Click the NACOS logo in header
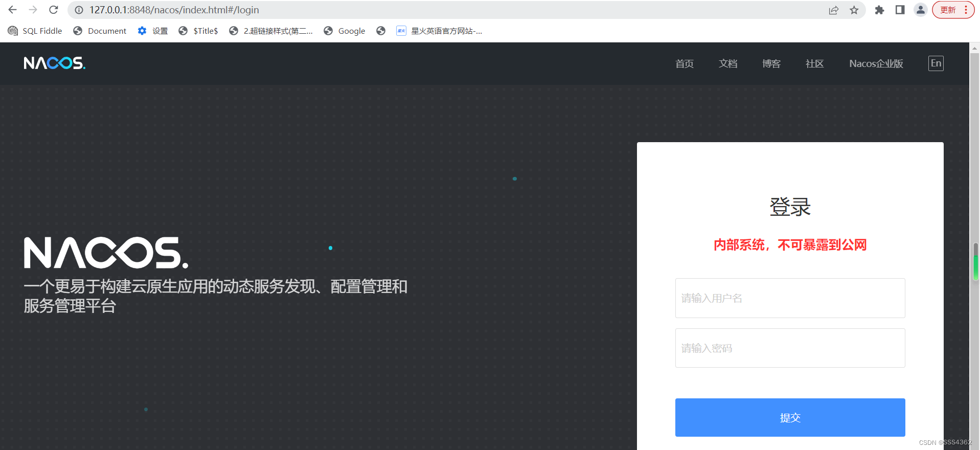 pos(55,63)
